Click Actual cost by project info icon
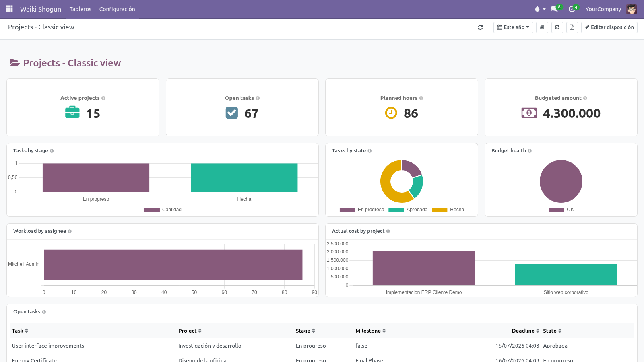The image size is (644, 362). [388, 231]
